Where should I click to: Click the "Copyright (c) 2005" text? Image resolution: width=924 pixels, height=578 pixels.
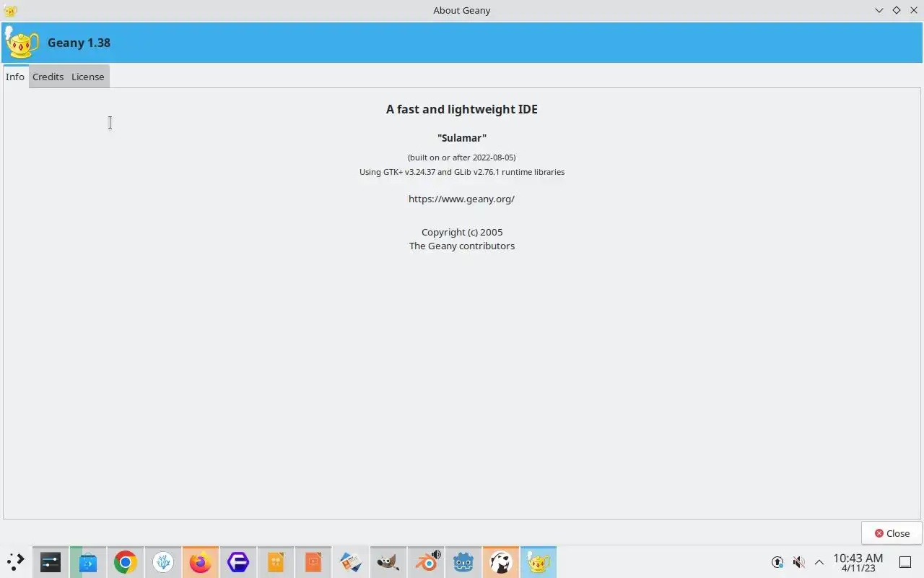tap(462, 232)
